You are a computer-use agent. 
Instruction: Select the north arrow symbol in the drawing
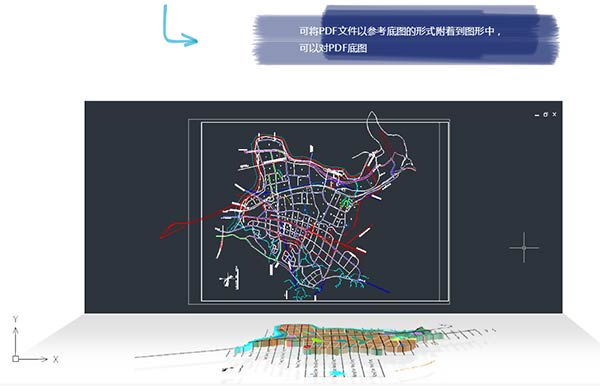click(x=230, y=279)
